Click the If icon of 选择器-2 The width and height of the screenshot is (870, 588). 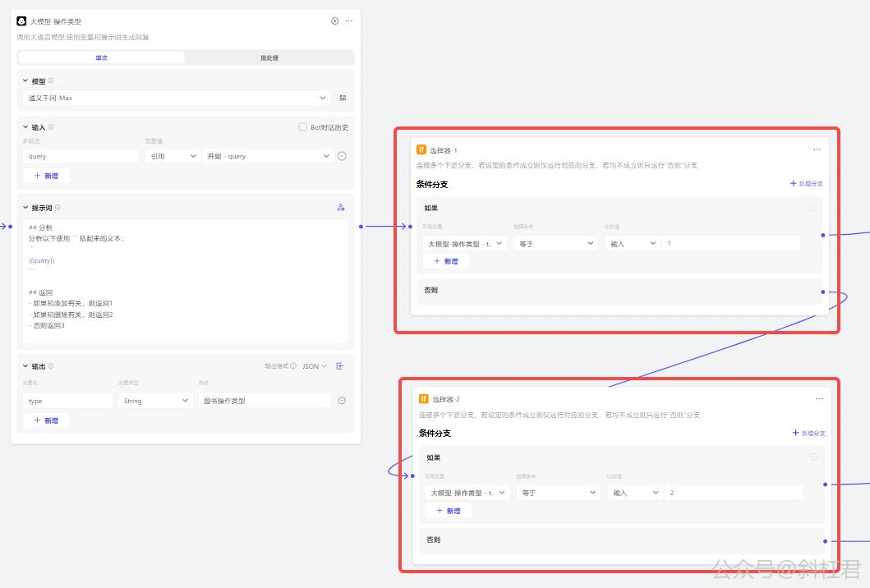point(424,399)
